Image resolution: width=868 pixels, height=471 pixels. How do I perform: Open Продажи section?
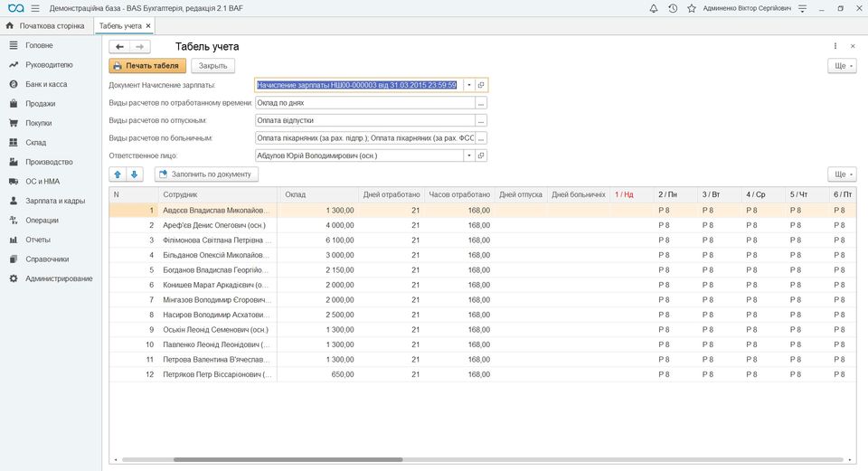point(40,103)
